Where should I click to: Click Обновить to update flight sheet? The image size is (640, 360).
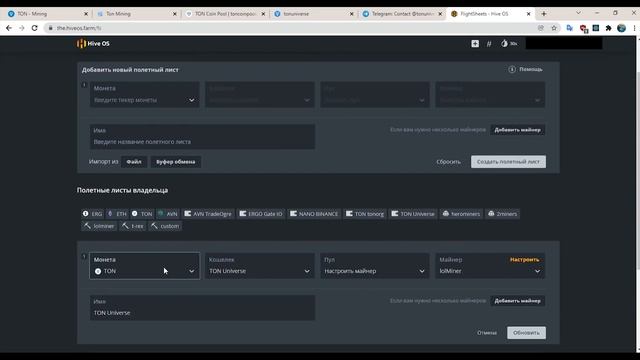pos(526,333)
